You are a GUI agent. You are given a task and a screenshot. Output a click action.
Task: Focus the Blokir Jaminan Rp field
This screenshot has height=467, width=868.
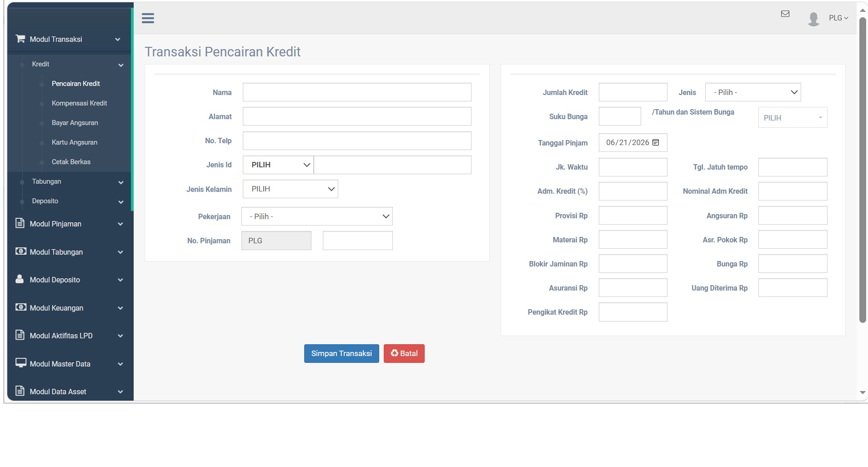pos(633,263)
